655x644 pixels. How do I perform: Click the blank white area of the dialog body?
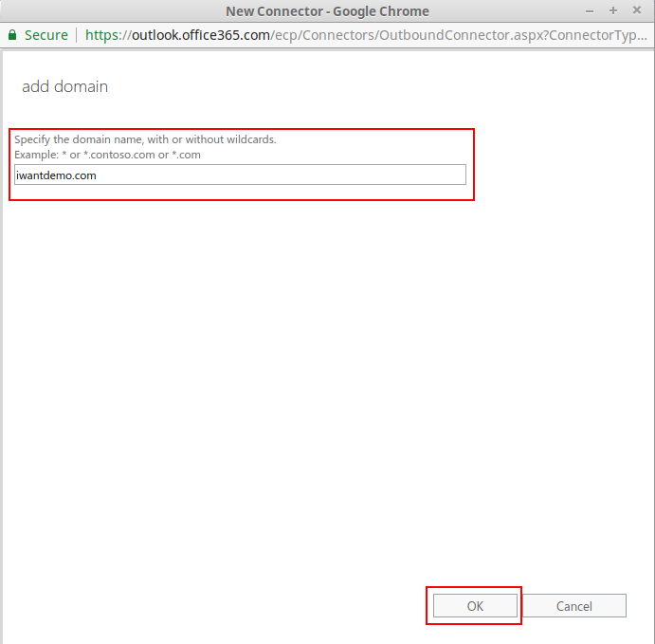coord(327,379)
